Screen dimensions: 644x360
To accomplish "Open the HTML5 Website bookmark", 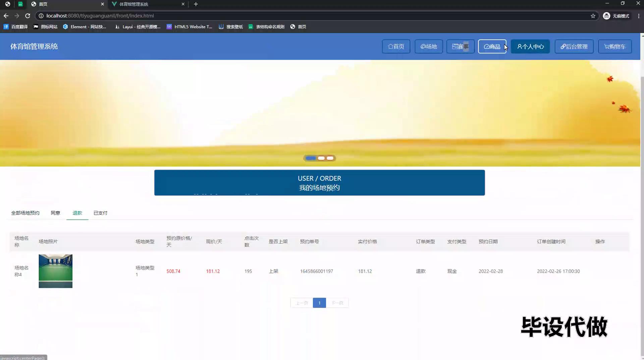I will 190,27.
